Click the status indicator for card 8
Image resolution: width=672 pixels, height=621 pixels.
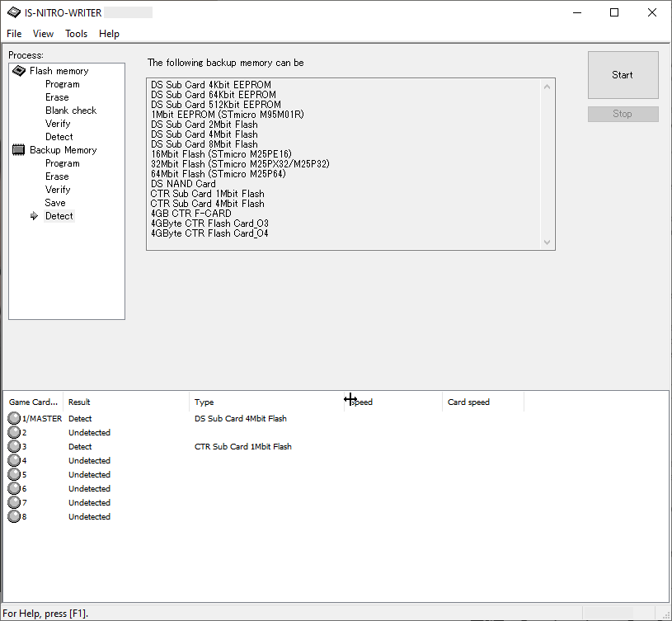tap(14, 516)
